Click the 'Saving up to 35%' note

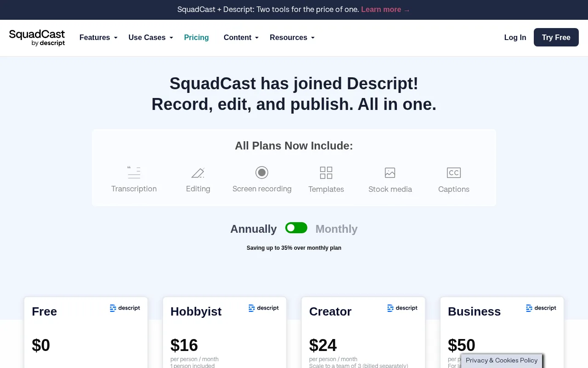coord(294,248)
